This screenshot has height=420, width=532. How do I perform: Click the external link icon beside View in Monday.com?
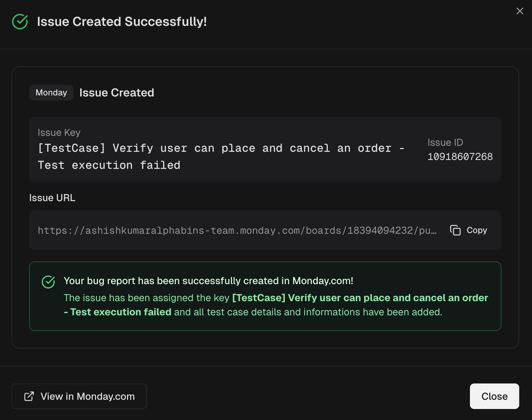29,396
